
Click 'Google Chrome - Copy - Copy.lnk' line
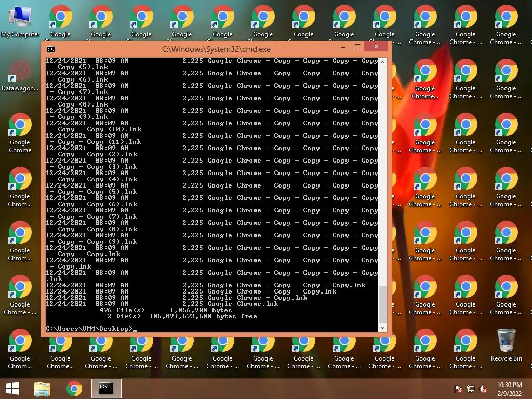click(x=191, y=291)
